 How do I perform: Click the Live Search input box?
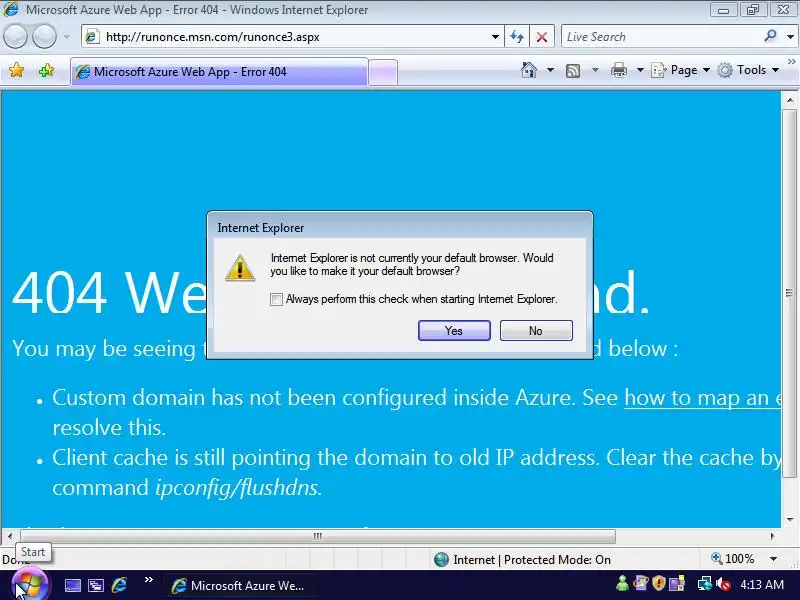pyautogui.click(x=661, y=37)
